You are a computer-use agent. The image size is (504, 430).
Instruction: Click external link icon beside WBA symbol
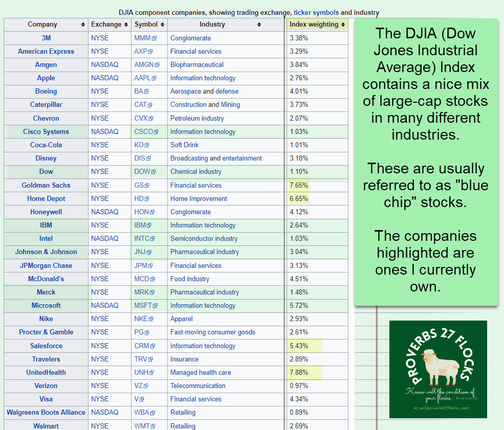[153, 413]
